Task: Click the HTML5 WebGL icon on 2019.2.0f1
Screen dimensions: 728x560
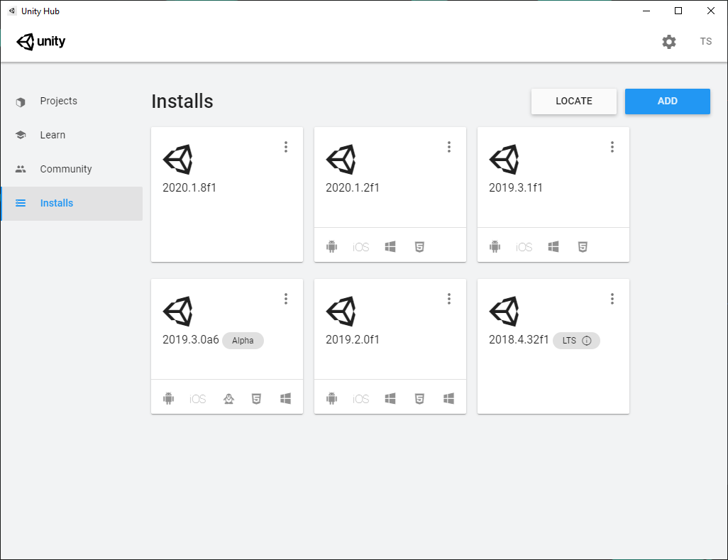Action: 419,399
